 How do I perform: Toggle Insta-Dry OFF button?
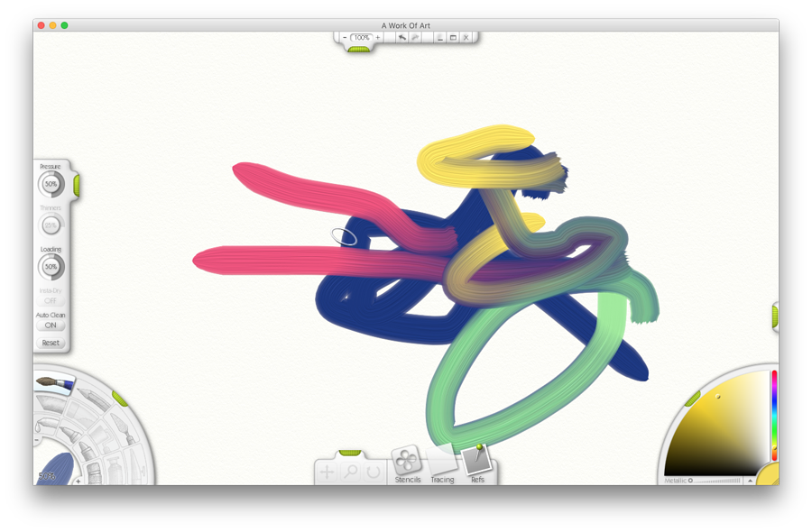point(51,300)
